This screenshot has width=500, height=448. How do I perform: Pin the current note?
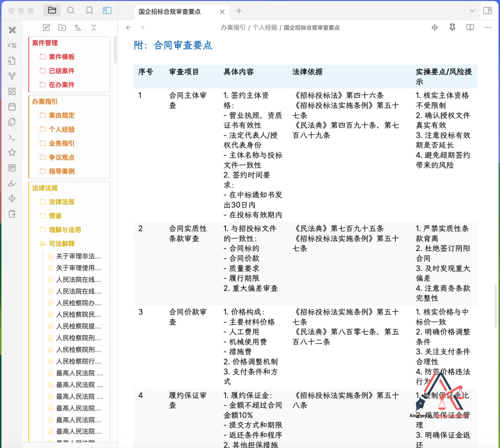452,27
